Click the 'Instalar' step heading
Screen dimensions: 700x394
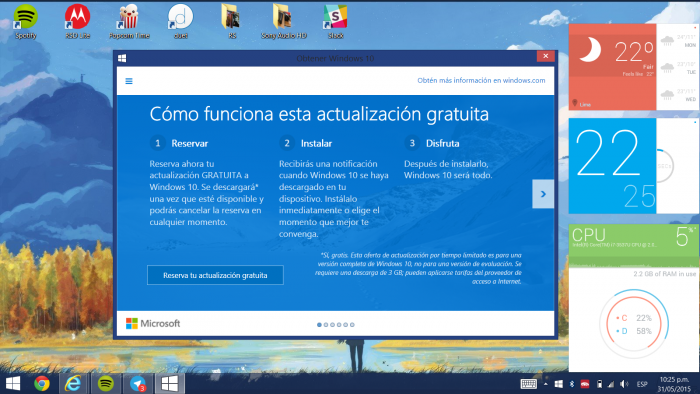click(x=316, y=143)
